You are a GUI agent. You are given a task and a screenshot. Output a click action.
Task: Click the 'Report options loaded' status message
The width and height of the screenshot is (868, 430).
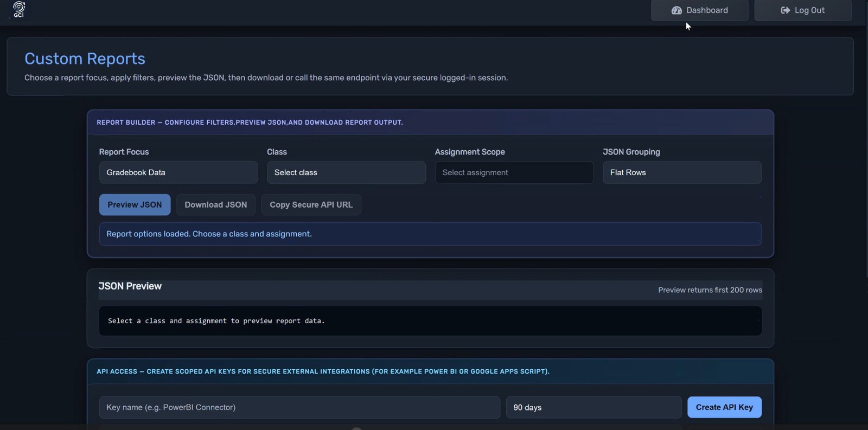(x=430, y=234)
